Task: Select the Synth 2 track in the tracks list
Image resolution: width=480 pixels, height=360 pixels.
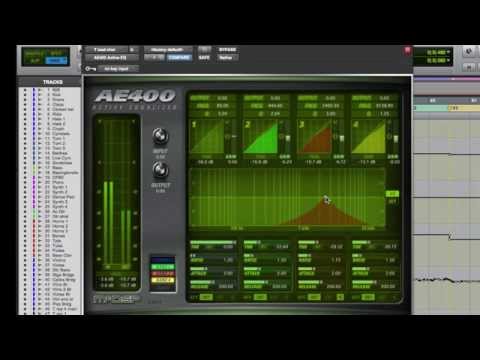Action: coord(60,192)
